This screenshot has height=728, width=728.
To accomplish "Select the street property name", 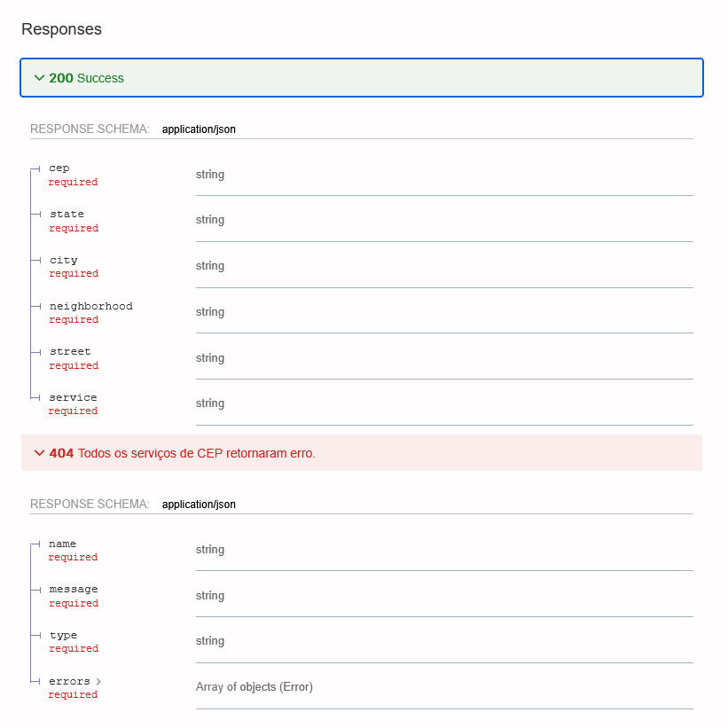I will pyautogui.click(x=70, y=352).
